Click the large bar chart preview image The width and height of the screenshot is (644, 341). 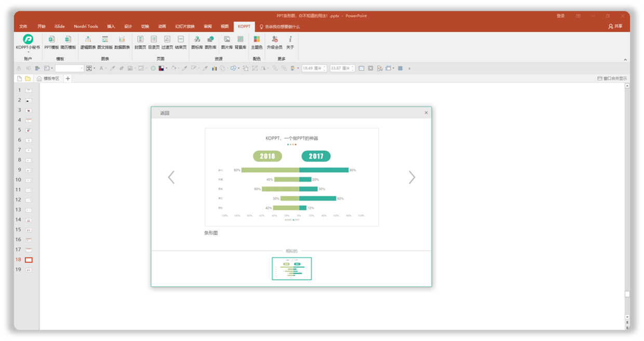(x=292, y=177)
